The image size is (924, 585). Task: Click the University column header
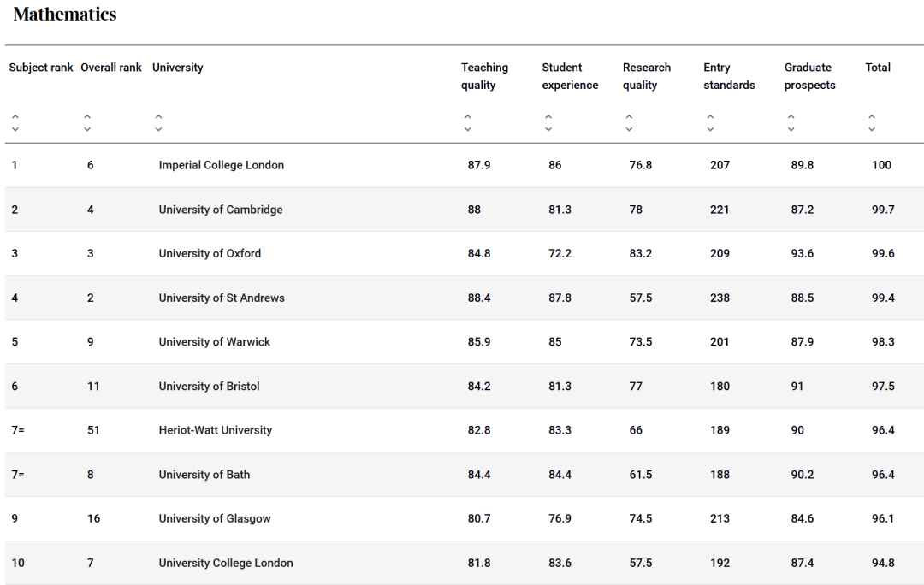[177, 68]
